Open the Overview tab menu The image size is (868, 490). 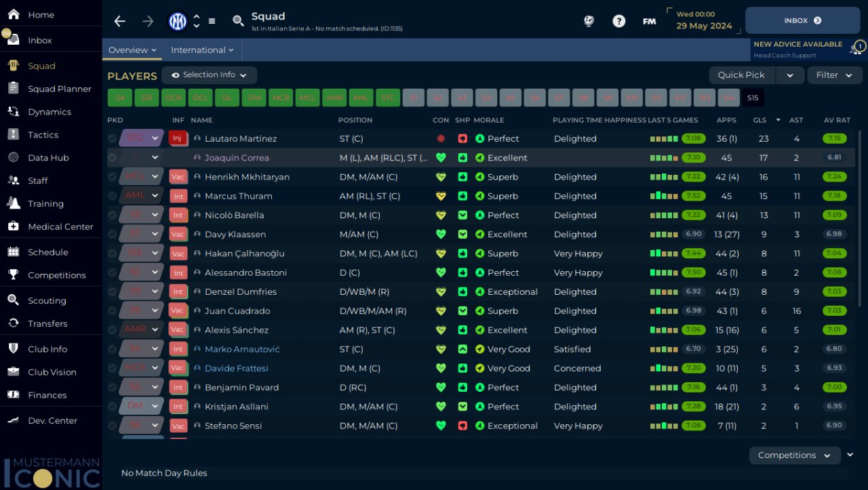[132, 50]
